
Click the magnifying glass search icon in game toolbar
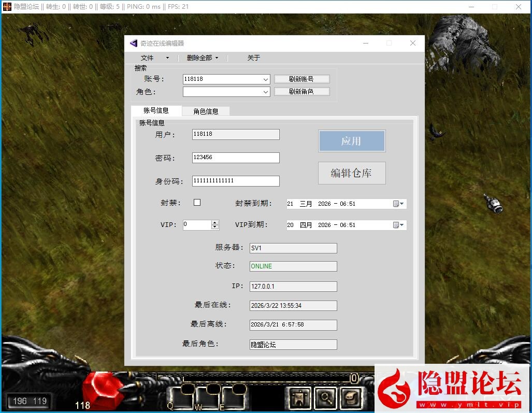tap(325, 398)
